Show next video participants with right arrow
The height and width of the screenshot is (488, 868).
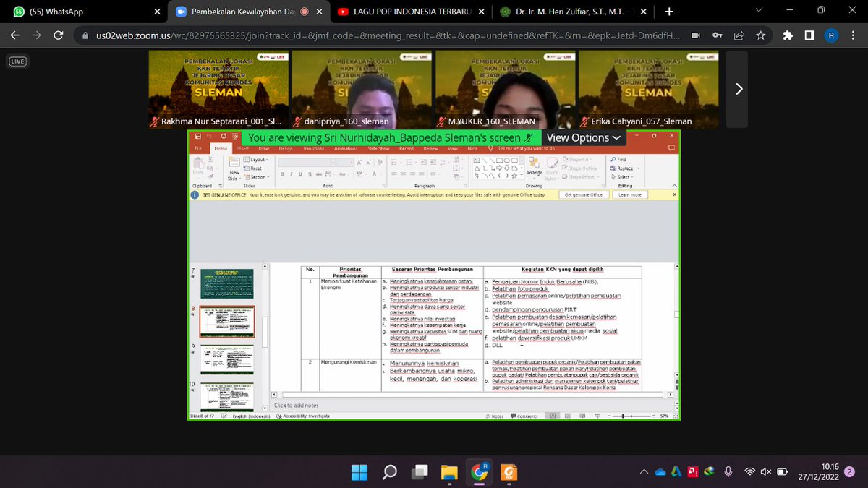[x=739, y=89]
